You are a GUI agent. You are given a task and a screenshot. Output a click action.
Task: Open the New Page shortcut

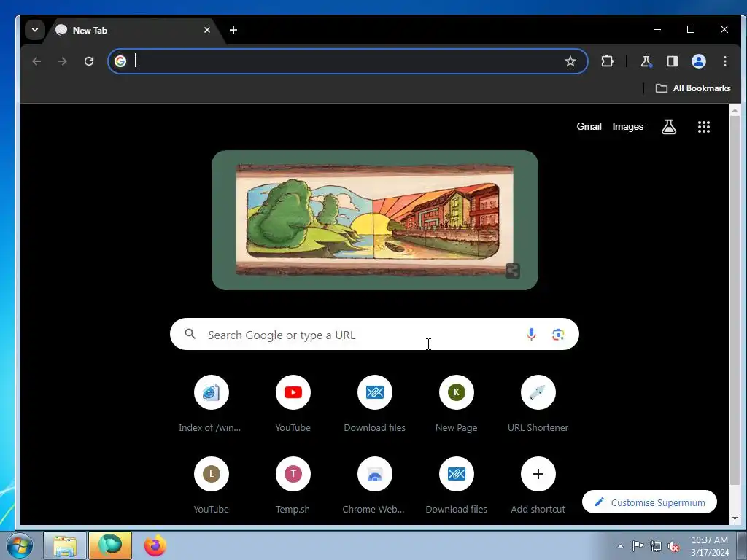tap(457, 404)
